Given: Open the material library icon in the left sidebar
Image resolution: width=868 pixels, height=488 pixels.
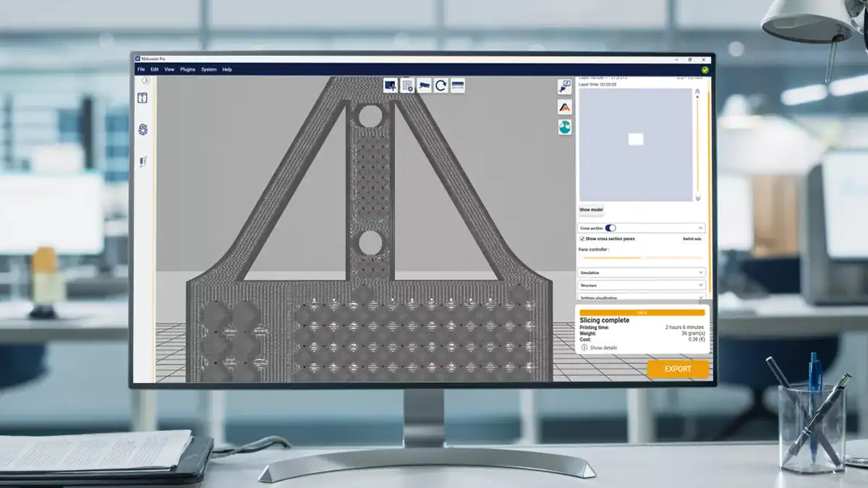Looking at the screenshot, I should 142,98.
